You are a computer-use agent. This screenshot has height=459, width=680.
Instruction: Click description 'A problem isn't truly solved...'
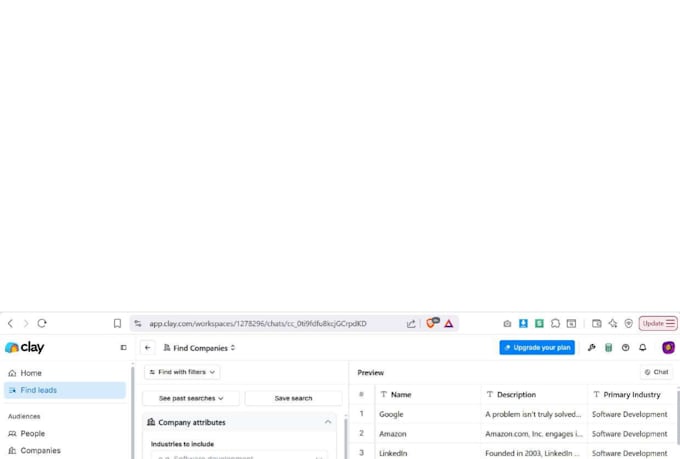[x=534, y=414]
